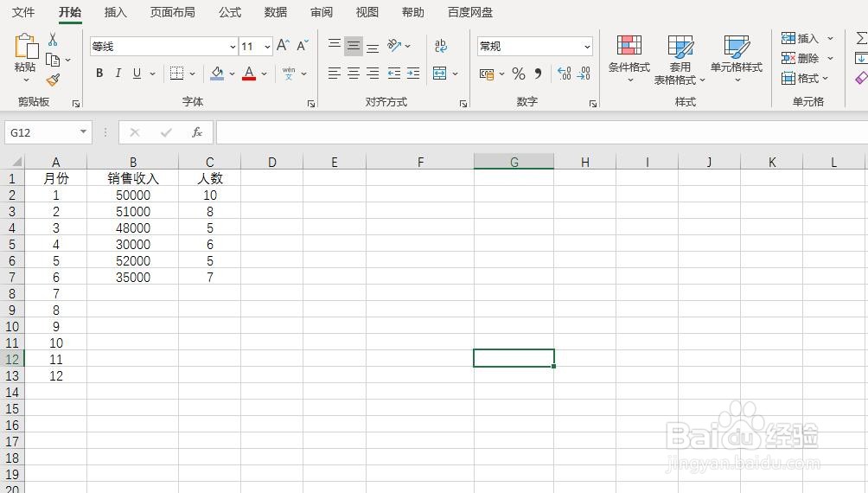Open 套用表格格式 table styles
The width and height of the screenshot is (868, 493).
[680, 60]
